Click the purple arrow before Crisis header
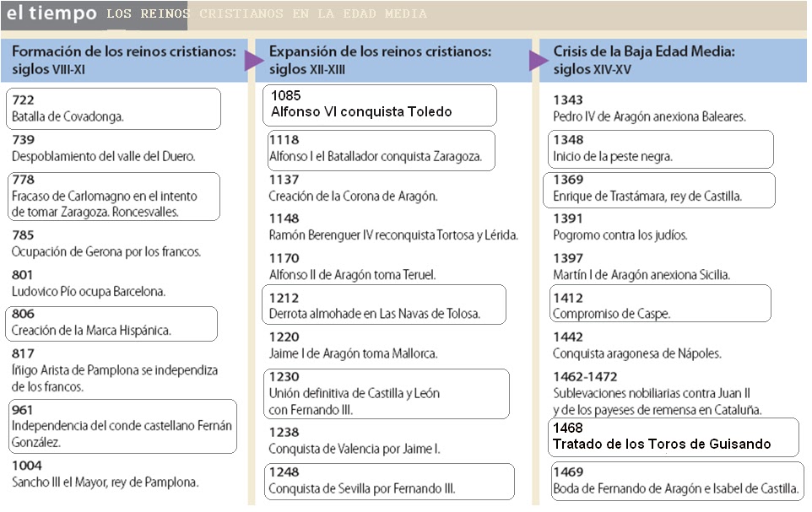 539,61
